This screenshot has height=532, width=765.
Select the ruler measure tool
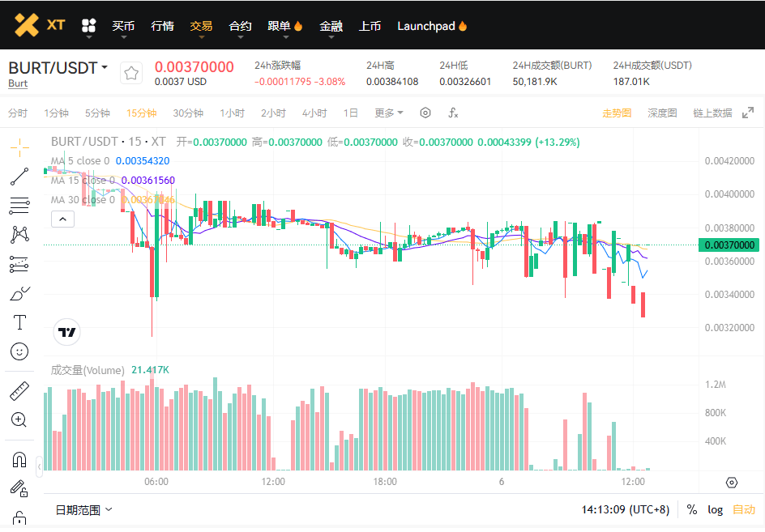[19, 391]
